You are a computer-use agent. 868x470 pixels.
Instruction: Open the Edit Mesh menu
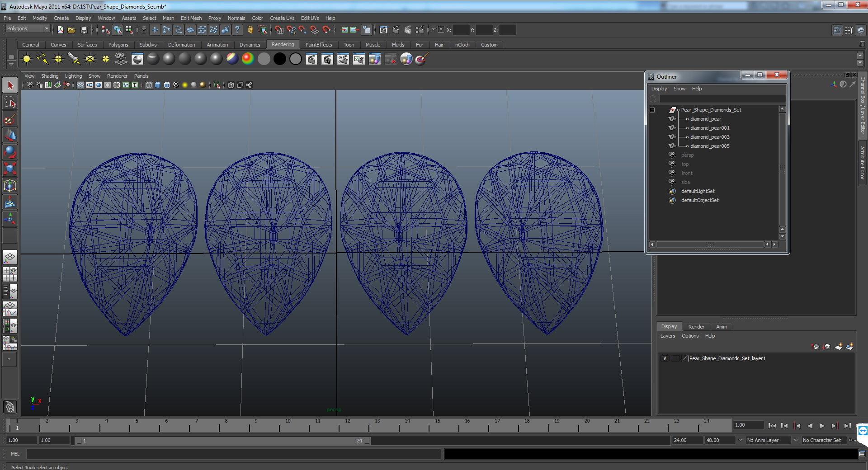(x=191, y=18)
